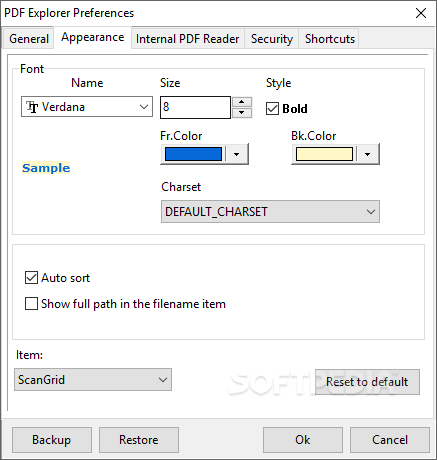Open the Fr.Color dropdown arrow
This screenshot has width=437, height=460.
(x=237, y=154)
